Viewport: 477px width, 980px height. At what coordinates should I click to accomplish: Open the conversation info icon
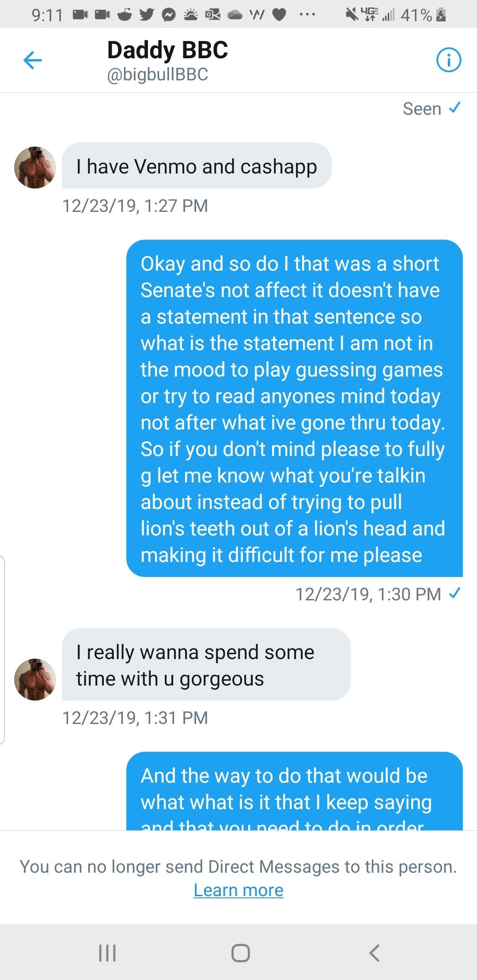(448, 60)
